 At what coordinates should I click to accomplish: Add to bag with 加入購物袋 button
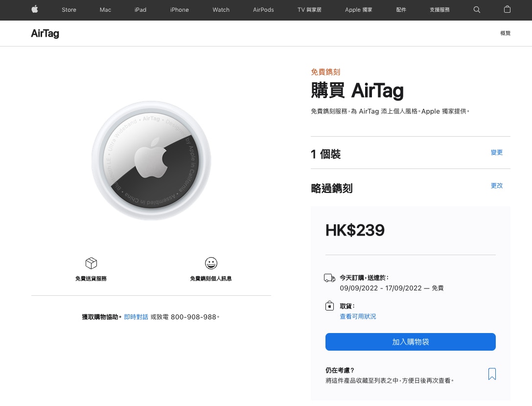(x=411, y=342)
